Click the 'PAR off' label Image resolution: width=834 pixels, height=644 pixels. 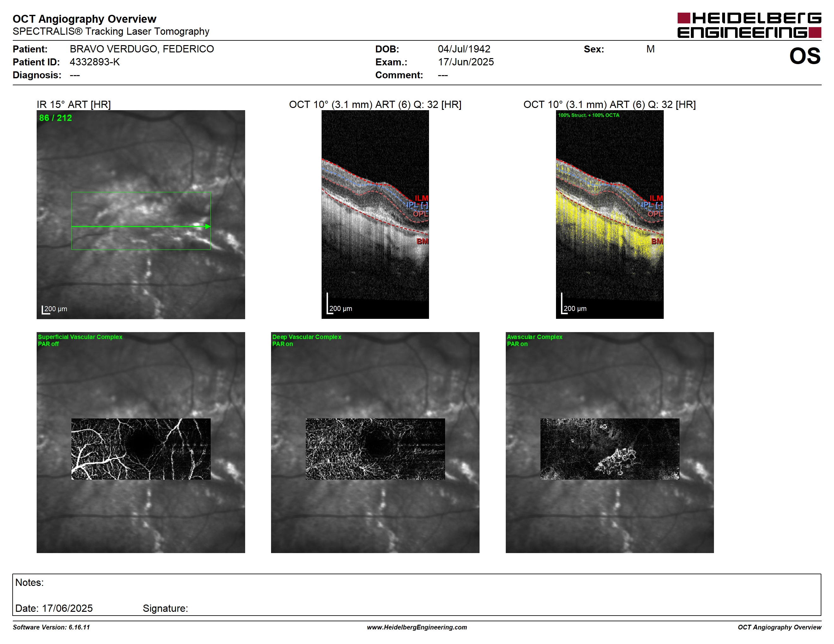click(48, 344)
